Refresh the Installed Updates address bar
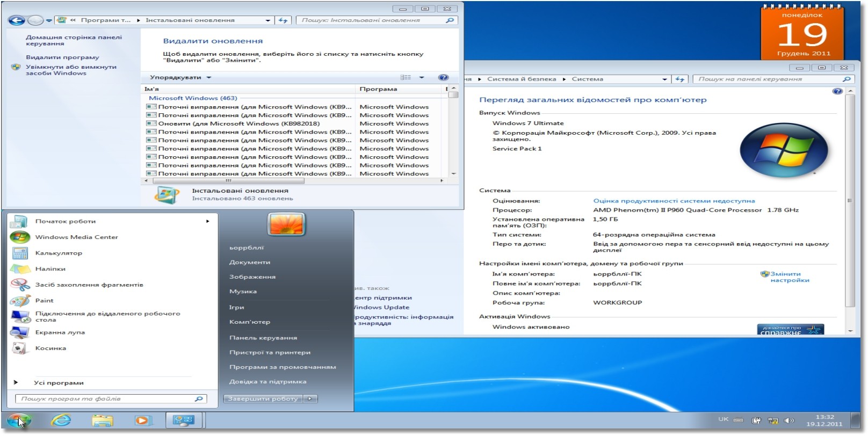 click(283, 20)
